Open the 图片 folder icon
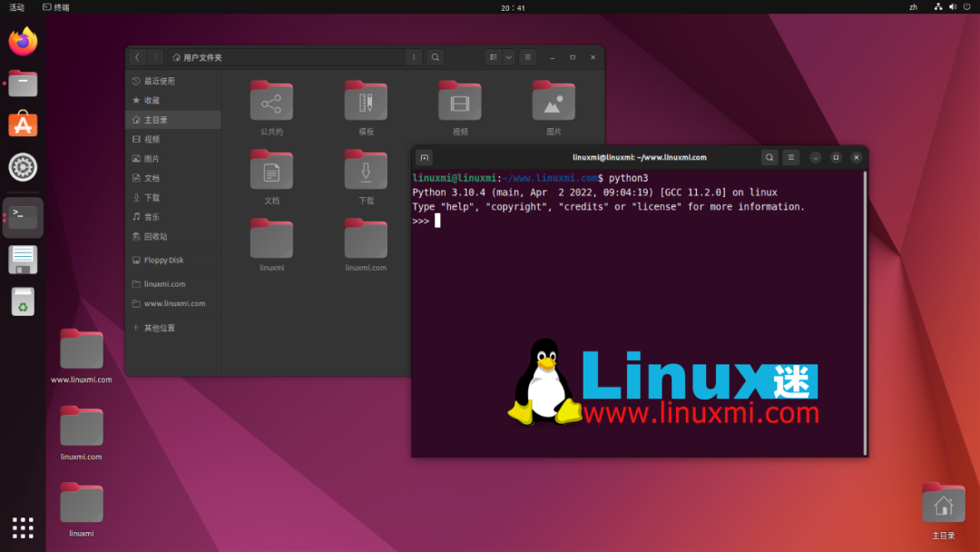 554,107
